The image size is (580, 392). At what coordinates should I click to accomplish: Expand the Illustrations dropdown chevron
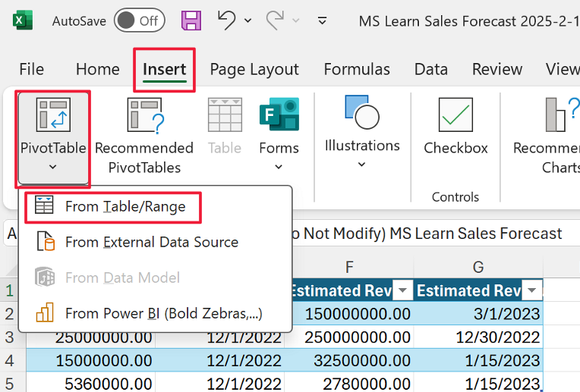pyautogui.click(x=362, y=165)
